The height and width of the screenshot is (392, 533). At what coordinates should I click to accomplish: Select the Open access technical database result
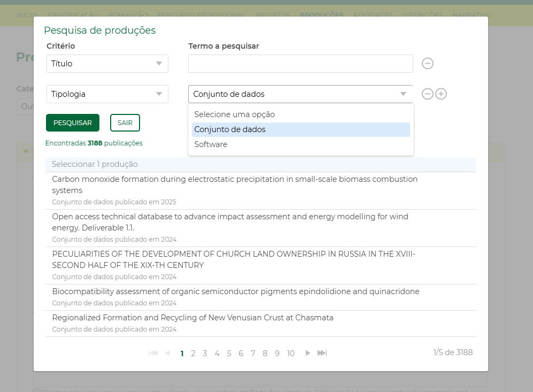click(x=261, y=228)
